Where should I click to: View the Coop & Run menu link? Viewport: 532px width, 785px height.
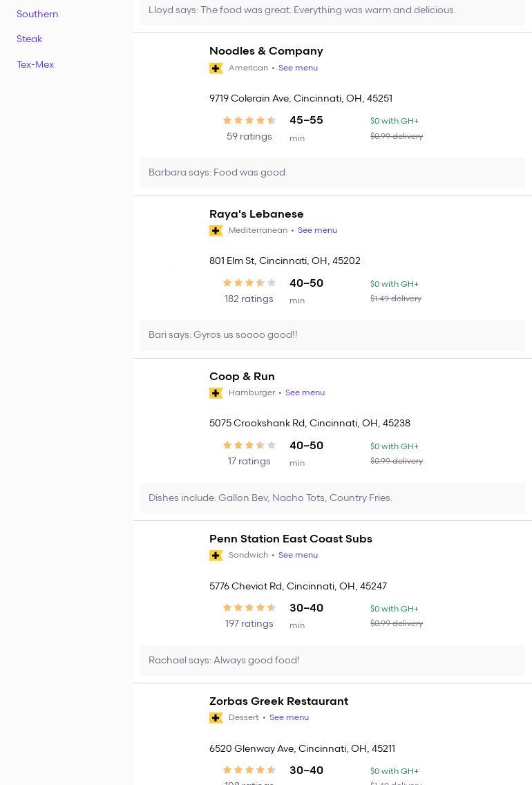305,393
